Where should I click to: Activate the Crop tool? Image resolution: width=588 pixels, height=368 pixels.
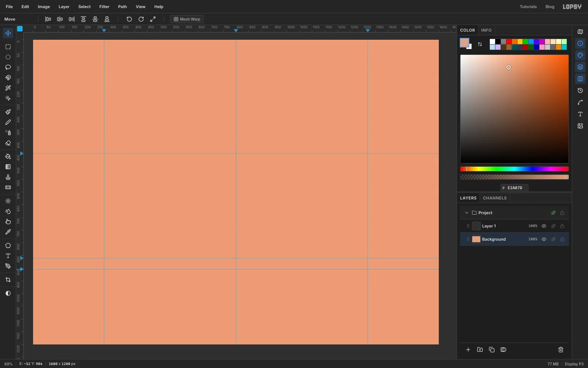8,280
